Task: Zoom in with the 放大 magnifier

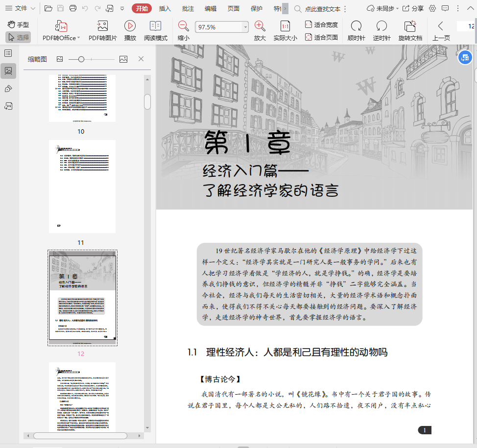Action: [x=260, y=26]
